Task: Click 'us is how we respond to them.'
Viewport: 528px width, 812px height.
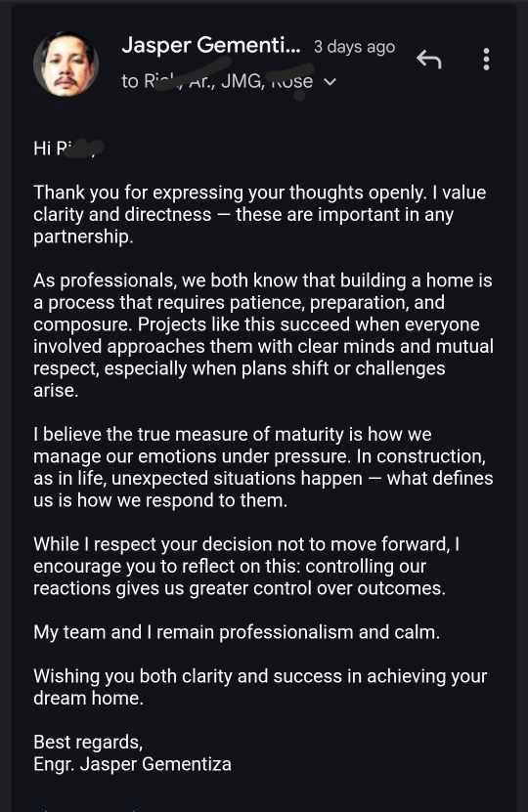Action: pos(160,500)
